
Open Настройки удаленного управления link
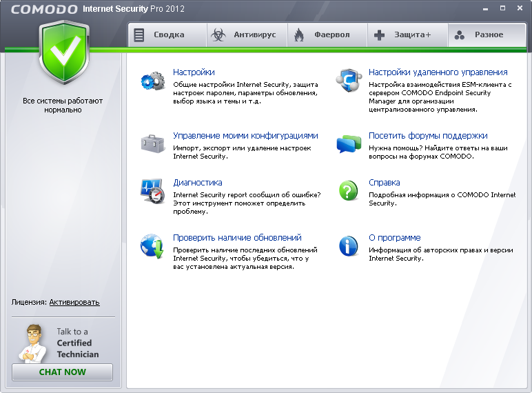point(438,72)
